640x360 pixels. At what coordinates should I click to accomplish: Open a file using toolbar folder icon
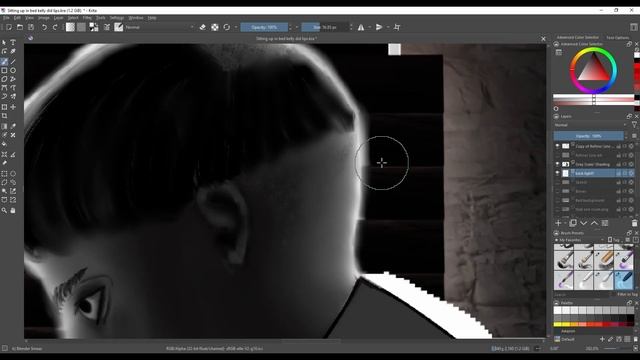tap(20, 27)
